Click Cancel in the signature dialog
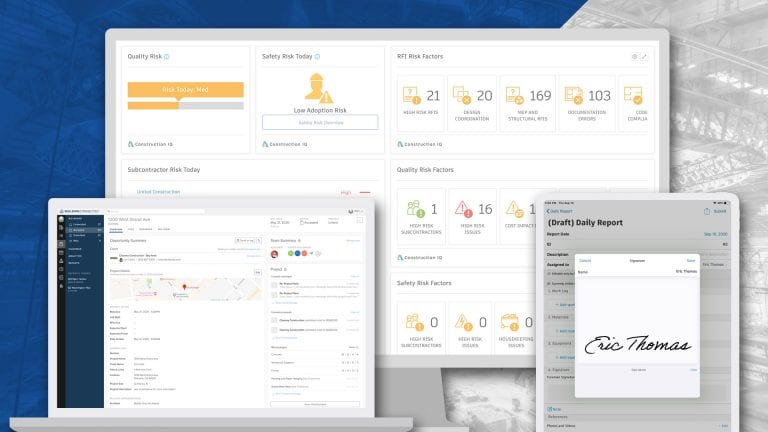The width and height of the screenshot is (768, 432). coord(585,261)
